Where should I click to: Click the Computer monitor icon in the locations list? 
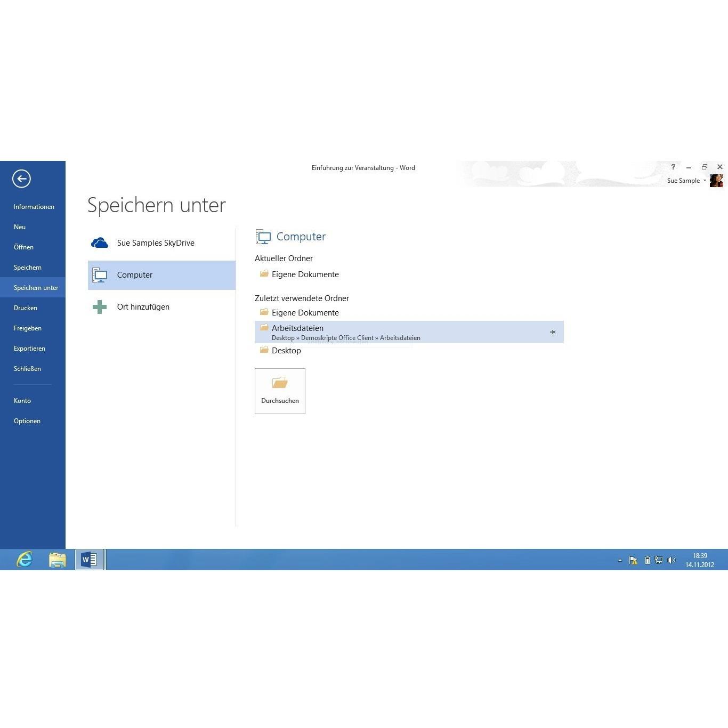100,275
